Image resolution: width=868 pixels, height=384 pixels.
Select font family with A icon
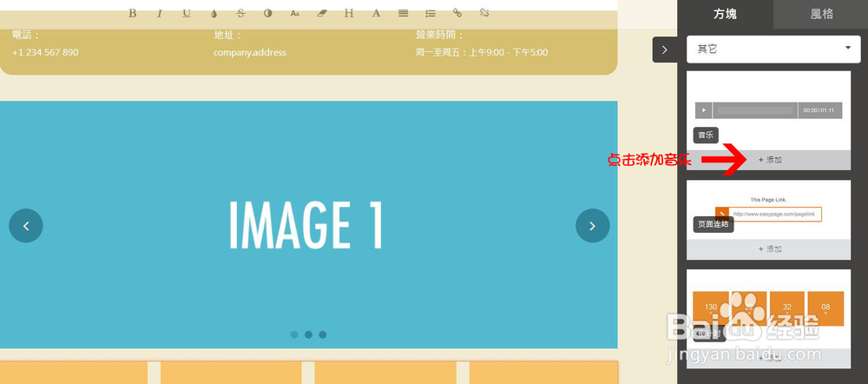(x=377, y=13)
